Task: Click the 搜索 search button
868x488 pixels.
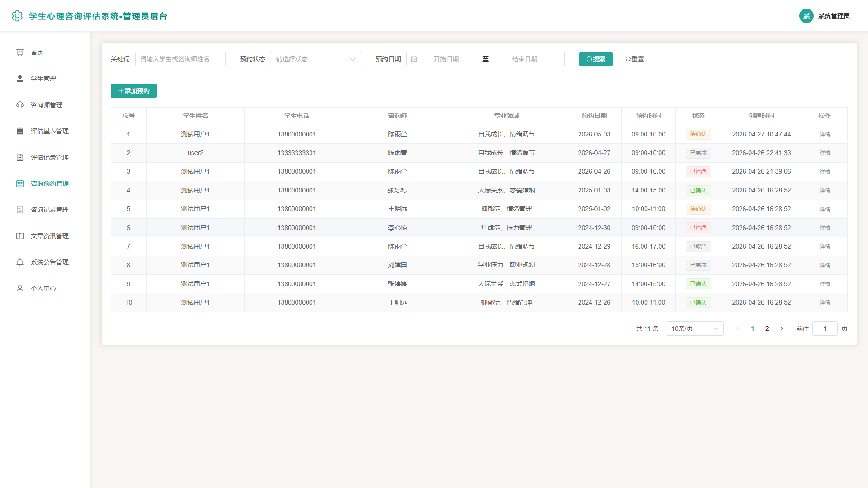Action: [x=595, y=59]
